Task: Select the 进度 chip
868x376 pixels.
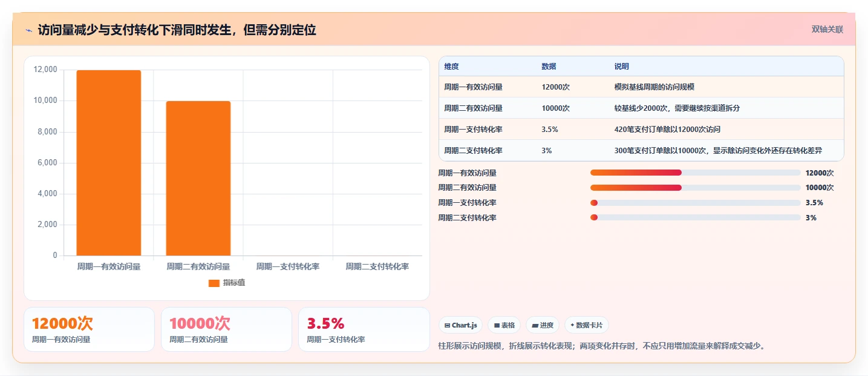Action: (x=543, y=325)
